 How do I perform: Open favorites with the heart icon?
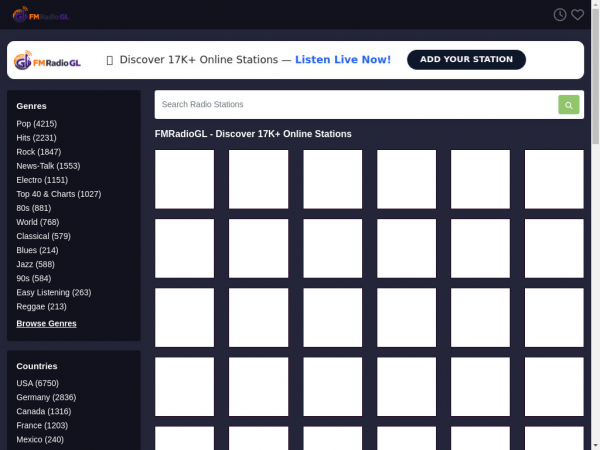[x=577, y=15]
